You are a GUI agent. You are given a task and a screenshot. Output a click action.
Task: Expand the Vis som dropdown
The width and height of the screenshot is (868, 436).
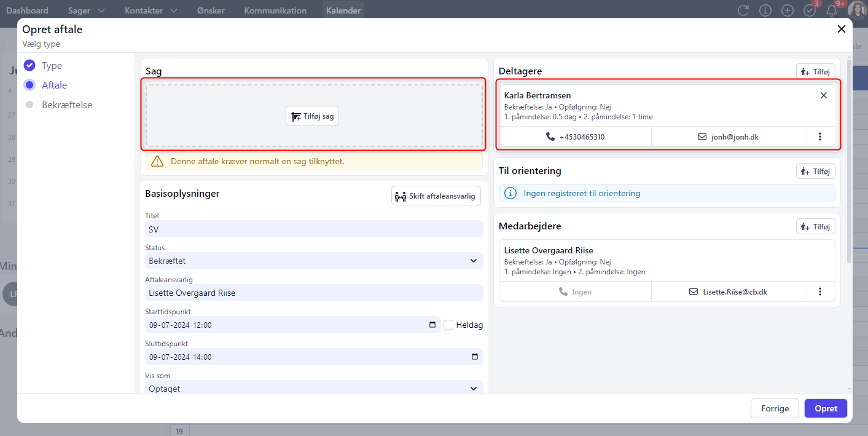[314, 388]
